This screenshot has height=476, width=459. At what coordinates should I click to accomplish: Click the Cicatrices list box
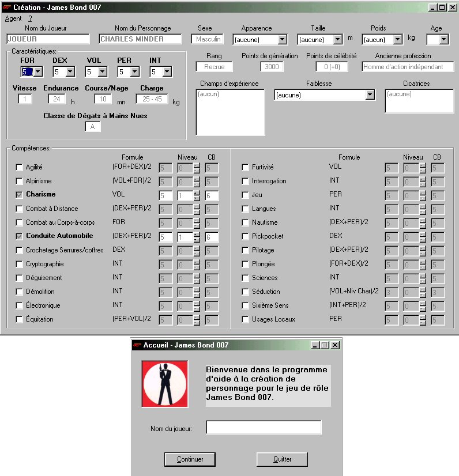coord(419,101)
